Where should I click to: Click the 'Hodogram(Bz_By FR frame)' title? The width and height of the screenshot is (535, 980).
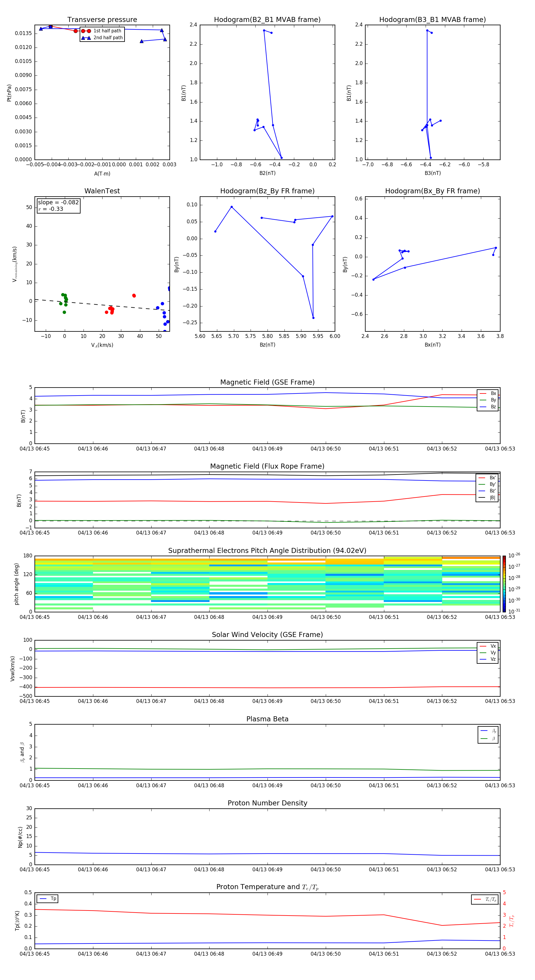(x=267, y=191)
